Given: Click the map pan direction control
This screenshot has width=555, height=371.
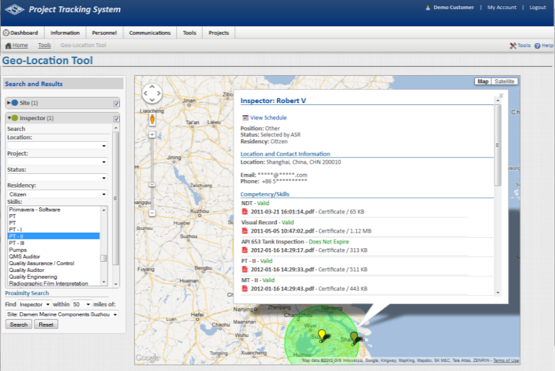Looking at the screenshot, I should pos(152,93).
